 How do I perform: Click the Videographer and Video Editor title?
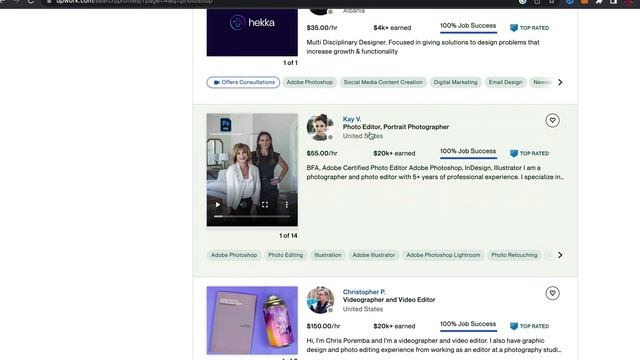389,300
